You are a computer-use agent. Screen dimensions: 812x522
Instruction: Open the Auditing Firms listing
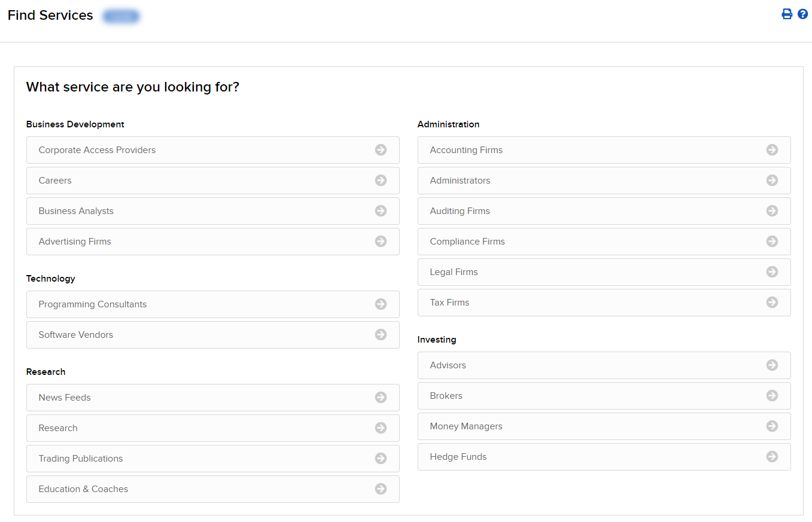(x=460, y=211)
